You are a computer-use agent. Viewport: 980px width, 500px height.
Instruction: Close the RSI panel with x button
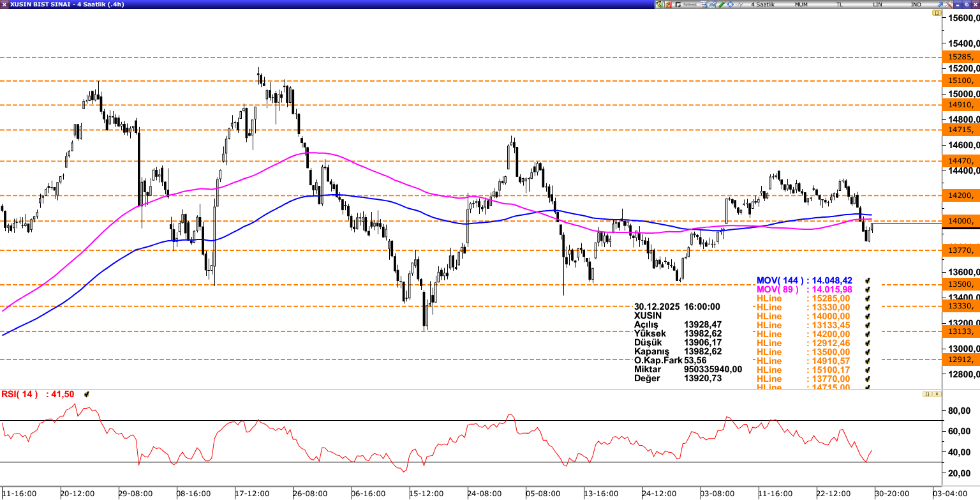(x=937, y=394)
